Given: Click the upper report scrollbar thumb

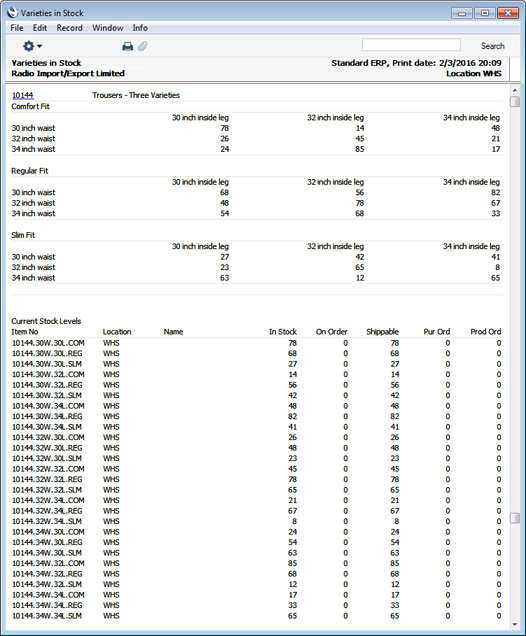Looking at the screenshot, I should 515,101.
